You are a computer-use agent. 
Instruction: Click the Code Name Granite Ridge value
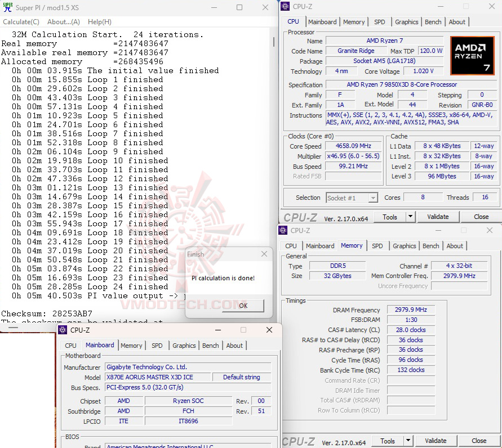click(x=356, y=51)
